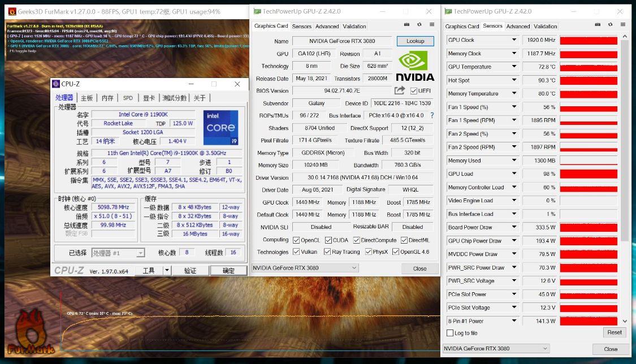Click the NVIDIA logo in GPU-Z
Screen dimensions: 636x364
(x=415, y=66)
